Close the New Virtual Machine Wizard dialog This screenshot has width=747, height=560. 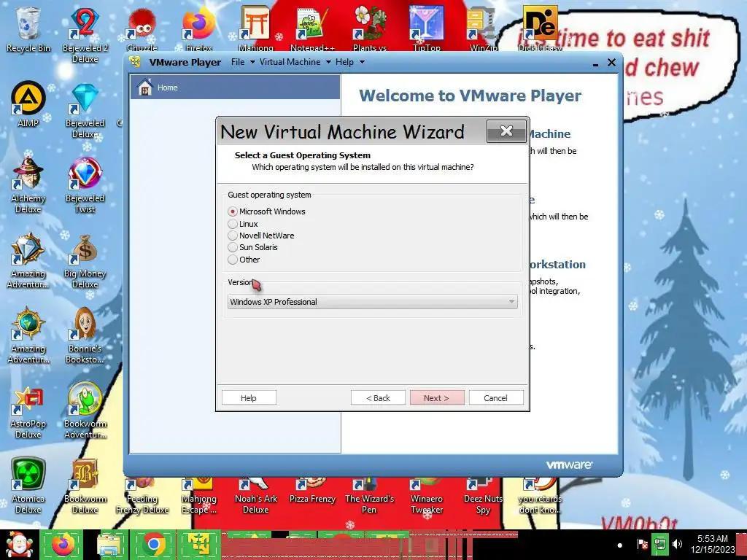click(506, 131)
